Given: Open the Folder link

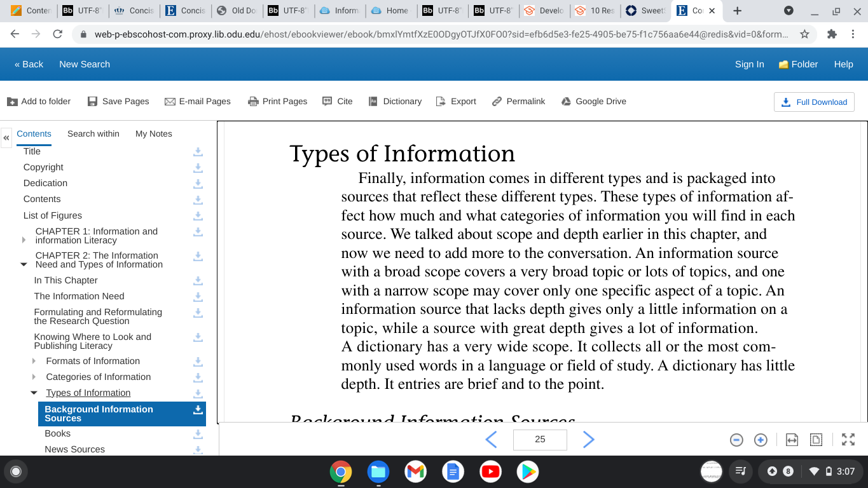Looking at the screenshot, I should 798,64.
